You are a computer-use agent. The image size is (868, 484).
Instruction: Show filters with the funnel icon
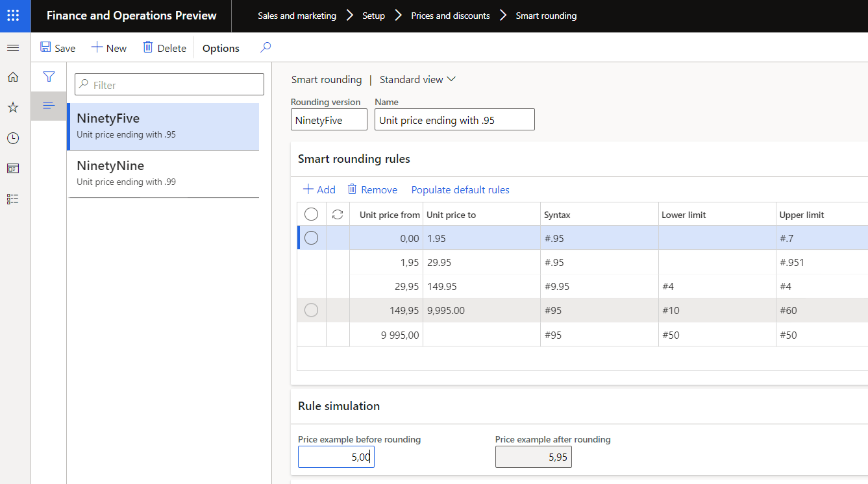tap(49, 77)
